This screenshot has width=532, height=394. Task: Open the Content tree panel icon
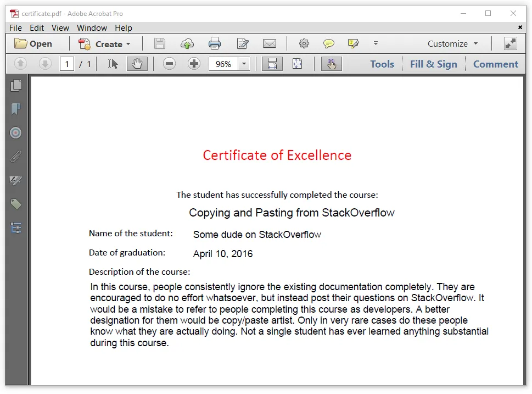point(16,227)
